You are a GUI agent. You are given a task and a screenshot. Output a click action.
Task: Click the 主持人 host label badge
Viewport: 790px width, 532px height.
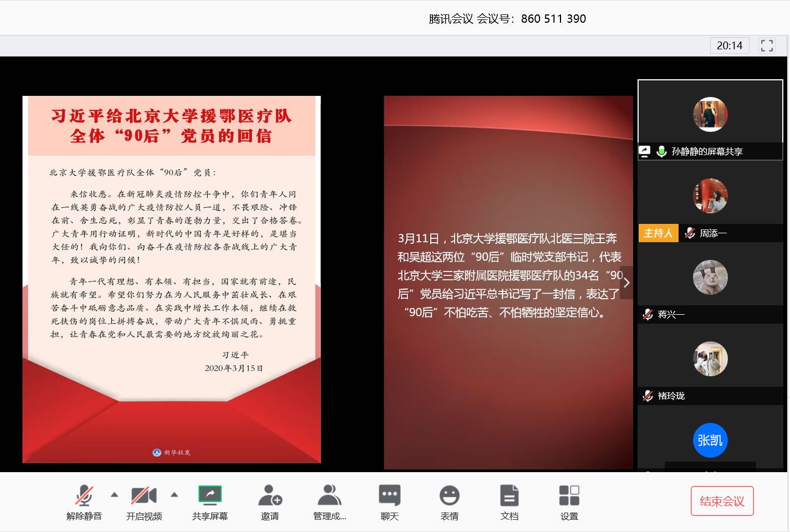click(658, 233)
